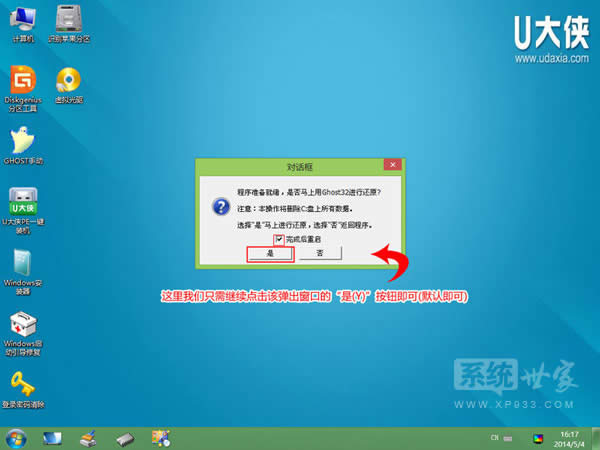Click the memory chip taskbar icon
This screenshot has width=600, height=450.
click(124, 438)
